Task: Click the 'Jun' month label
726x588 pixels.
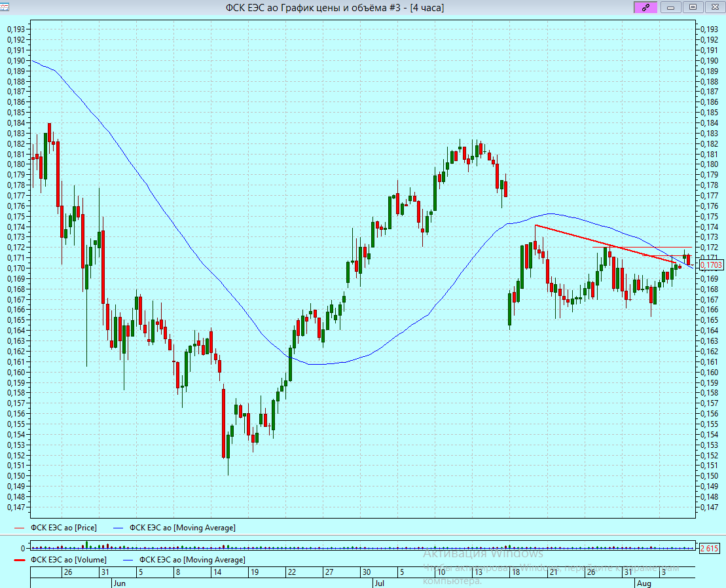Action: click(x=119, y=583)
